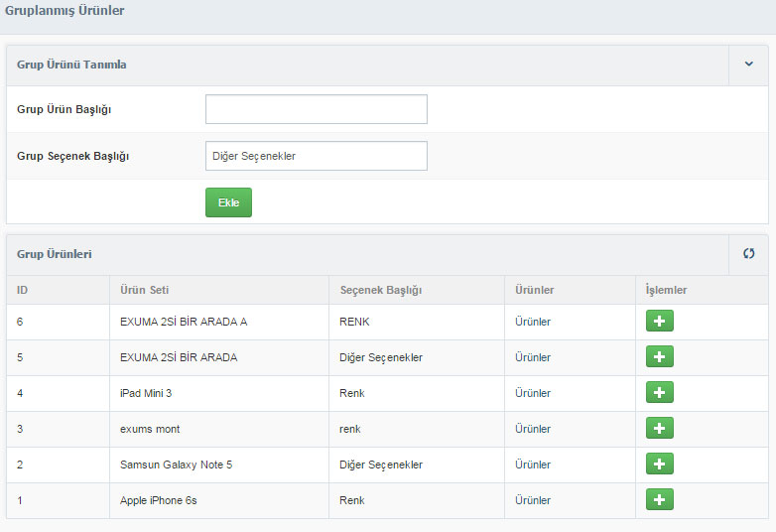776x532 pixels.
Task: Click plus icon for Samsun Galaxy Note 5
Action: tap(659, 464)
